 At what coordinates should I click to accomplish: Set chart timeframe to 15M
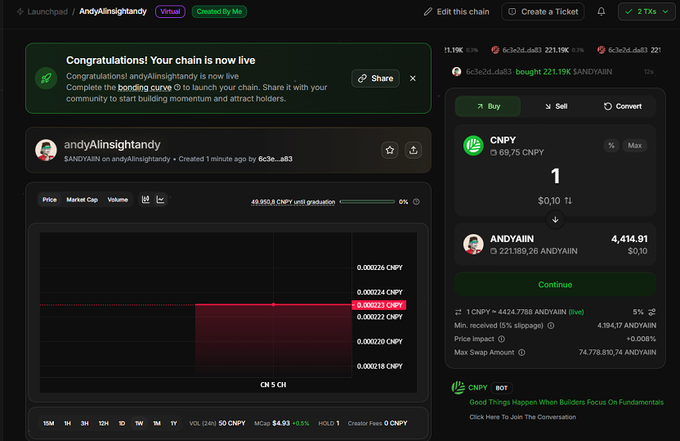point(49,423)
